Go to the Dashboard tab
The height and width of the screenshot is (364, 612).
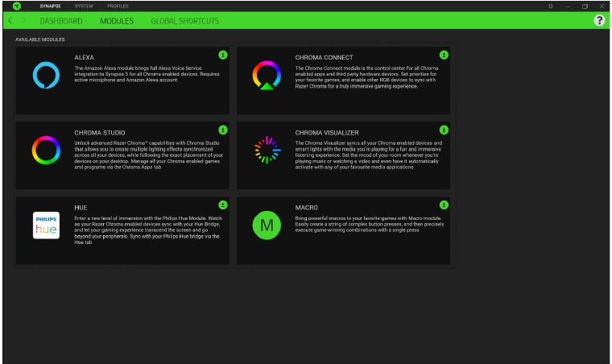coord(61,21)
